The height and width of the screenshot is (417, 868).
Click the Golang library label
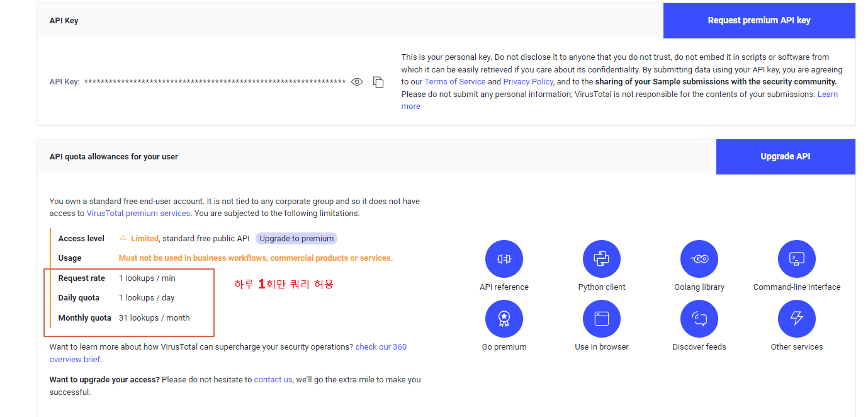click(x=699, y=287)
